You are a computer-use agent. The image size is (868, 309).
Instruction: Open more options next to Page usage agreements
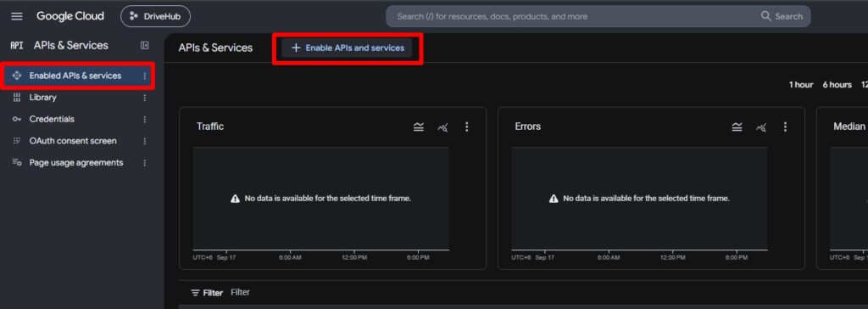(x=144, y=162)
